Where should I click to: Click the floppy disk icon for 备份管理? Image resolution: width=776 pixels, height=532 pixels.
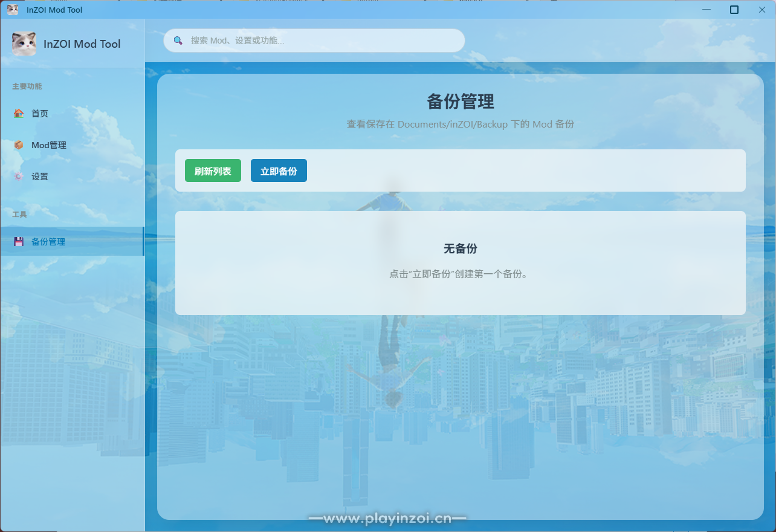tap(19, 242)
